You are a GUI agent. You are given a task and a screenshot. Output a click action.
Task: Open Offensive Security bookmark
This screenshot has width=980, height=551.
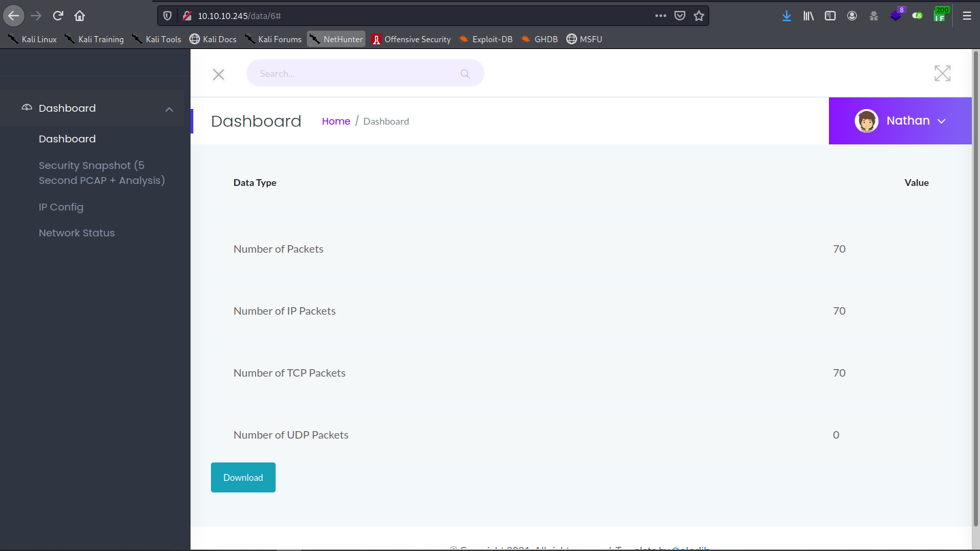coord(411,40)
